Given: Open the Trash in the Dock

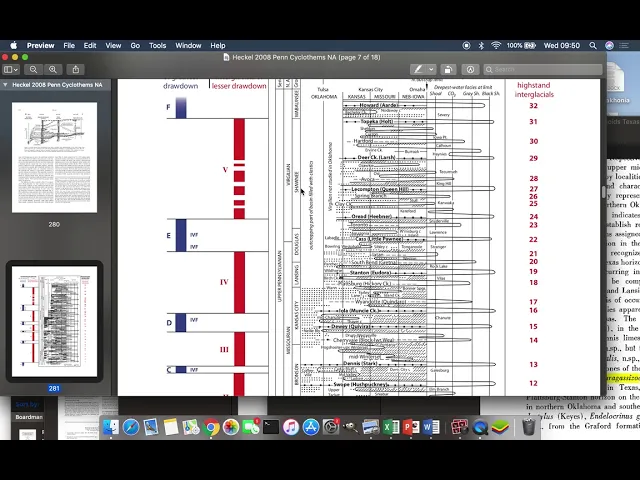Looking at the screenshot, I should pos(529,427).
